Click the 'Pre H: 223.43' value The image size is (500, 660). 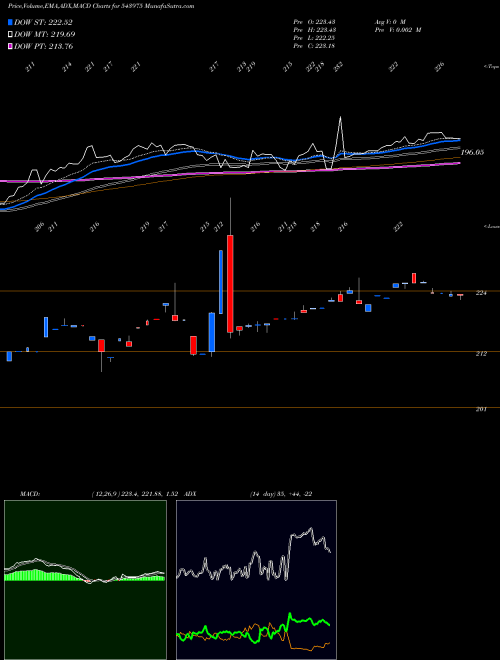click(314, 30)
